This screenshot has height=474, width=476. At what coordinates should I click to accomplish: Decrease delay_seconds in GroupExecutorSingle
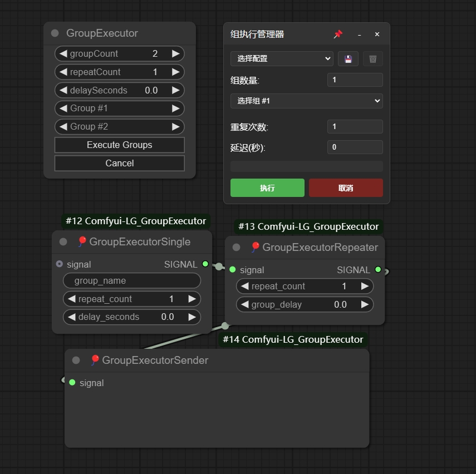click(x=72, y=317)
